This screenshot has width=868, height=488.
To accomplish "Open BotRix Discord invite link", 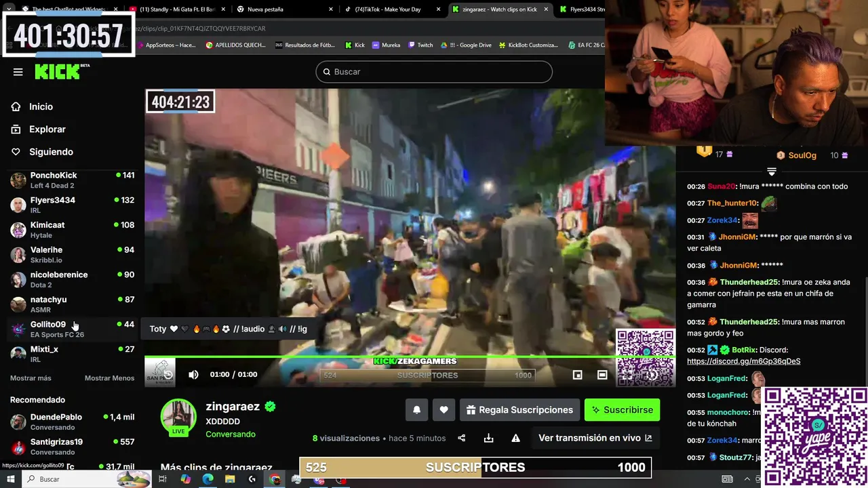I will (743, 361).
